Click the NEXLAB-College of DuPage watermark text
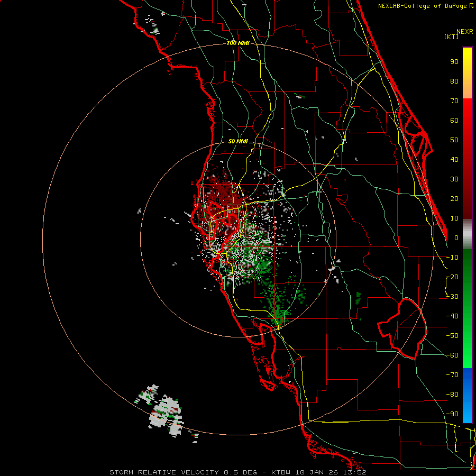 pos(425,6)
